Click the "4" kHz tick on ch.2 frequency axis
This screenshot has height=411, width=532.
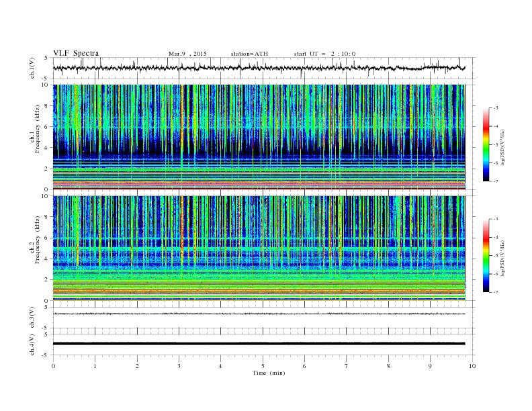46,259
